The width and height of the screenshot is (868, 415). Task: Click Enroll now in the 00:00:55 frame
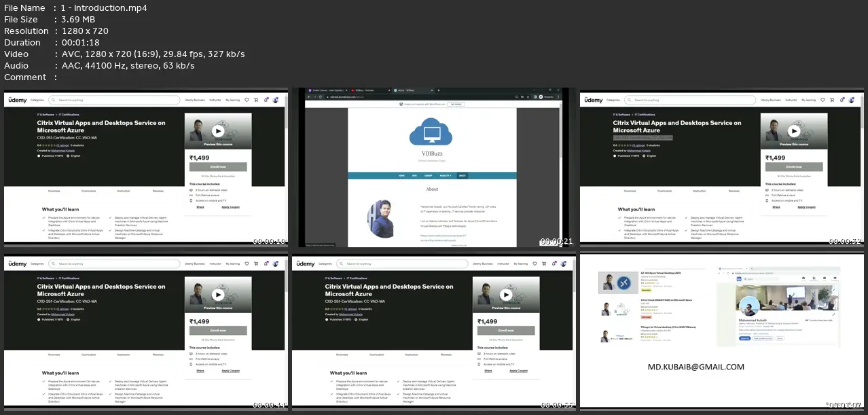(x=506, y=330)
